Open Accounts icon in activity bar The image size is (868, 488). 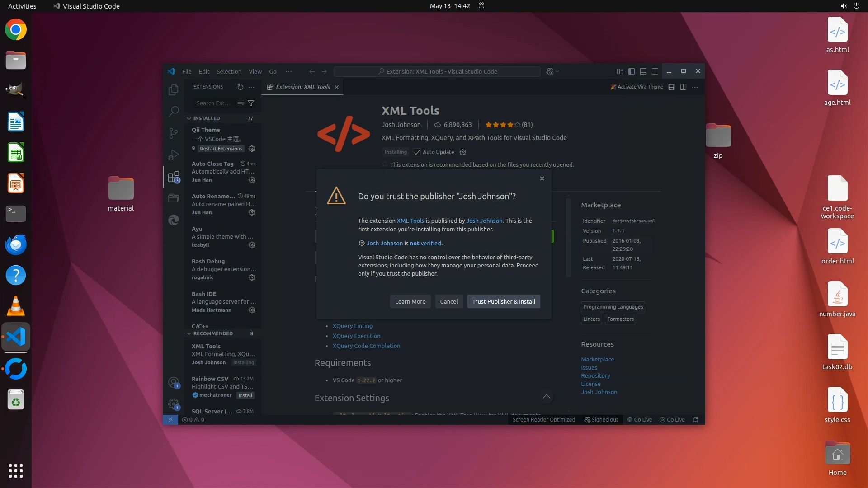click(173, 383)
